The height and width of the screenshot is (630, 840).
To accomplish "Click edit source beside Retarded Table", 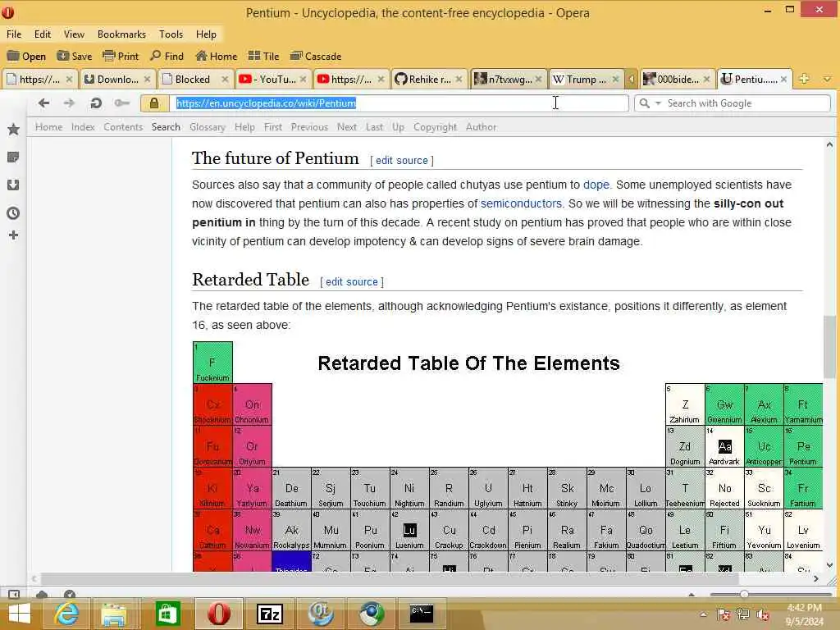I will (351, 282).
